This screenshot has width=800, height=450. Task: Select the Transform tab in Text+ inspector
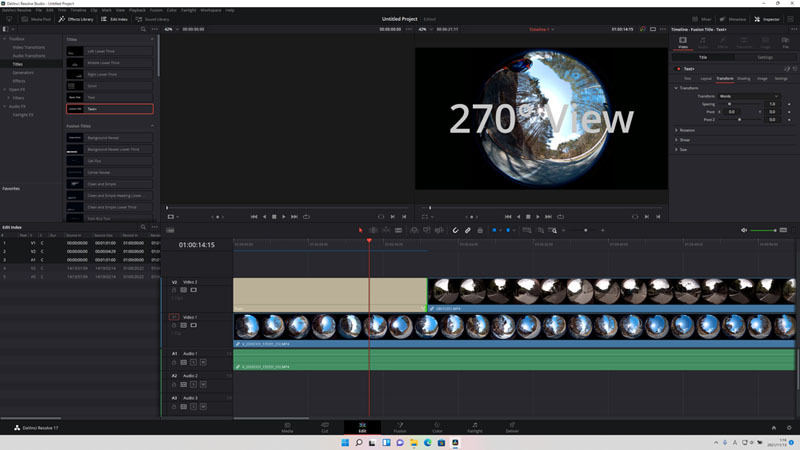coord(724,79)
